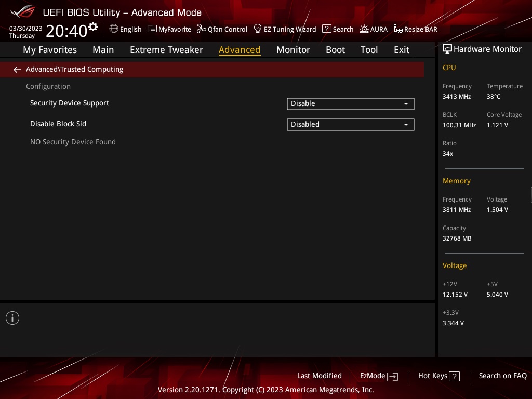Image resolution: width=532 pixels, height=399 pixels.
Task: Select the Advanced tab
Action: tap(240, 50)
